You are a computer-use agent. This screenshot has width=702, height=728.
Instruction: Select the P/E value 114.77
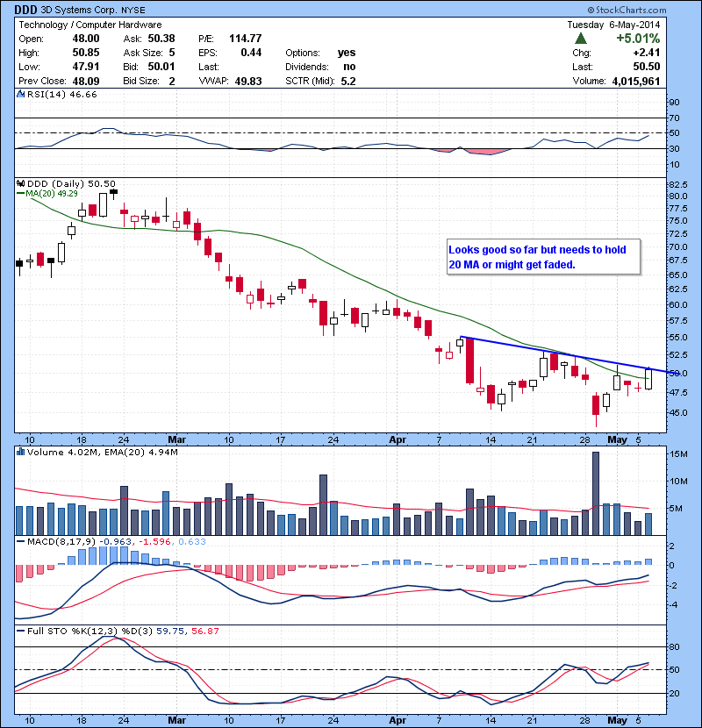(246, 39)
